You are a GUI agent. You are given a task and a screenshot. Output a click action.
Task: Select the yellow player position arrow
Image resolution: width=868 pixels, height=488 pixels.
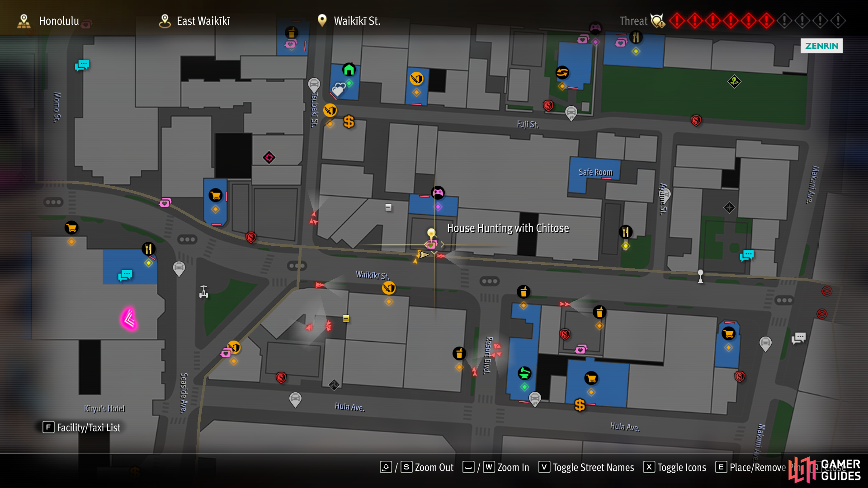423,255
